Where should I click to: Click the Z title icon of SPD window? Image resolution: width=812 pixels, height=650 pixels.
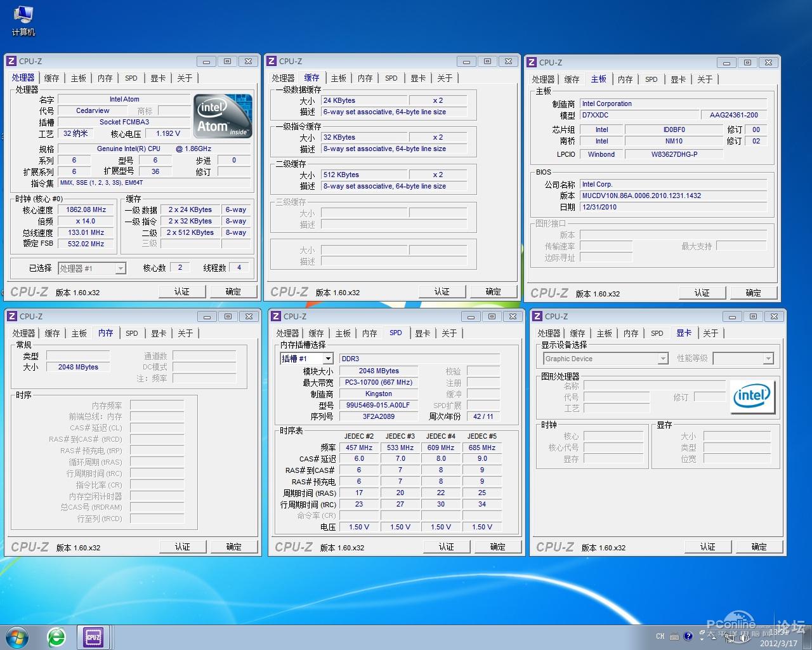[x=276, y=316]
